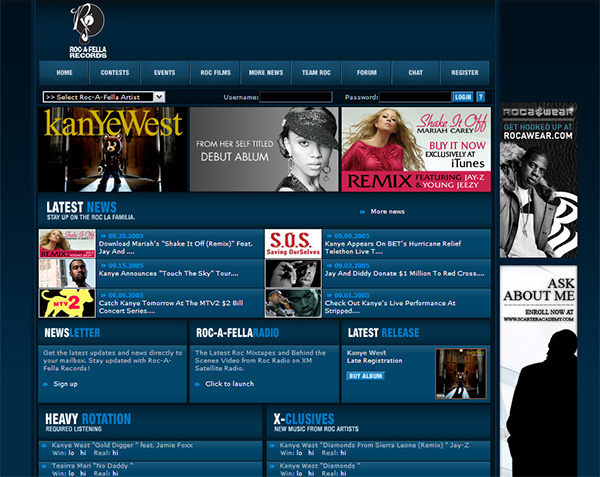Play Gold Digger in Windows Media low quality
The height and width of the screenshot is (477, 600).
[72, 453]
